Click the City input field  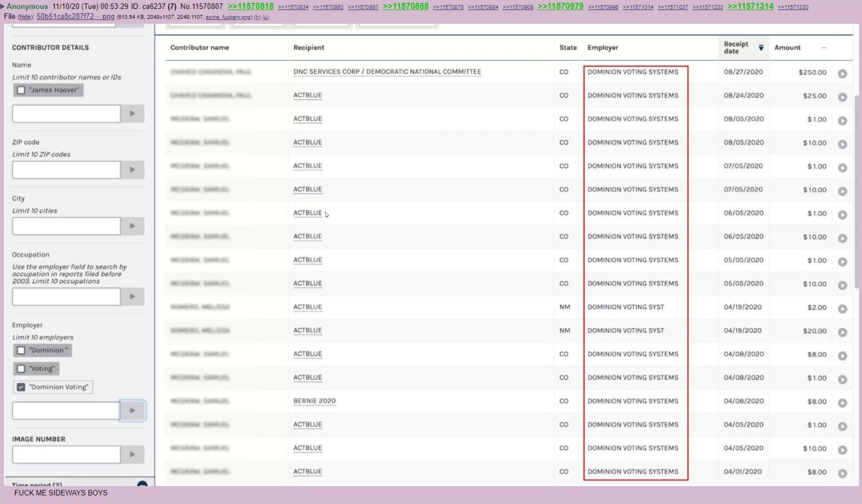coord(66,226)
